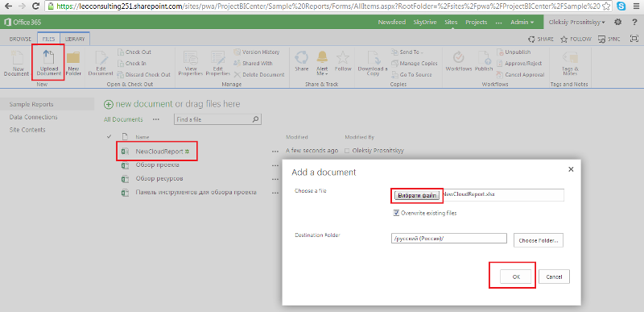Click the Choose Folder button
644x312 pixels.
(538, 240)
